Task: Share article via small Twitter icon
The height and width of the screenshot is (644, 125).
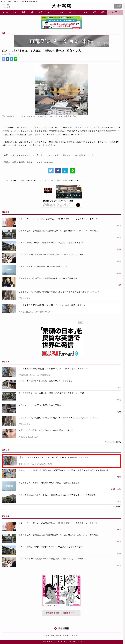Action: [x=4, y=59]
